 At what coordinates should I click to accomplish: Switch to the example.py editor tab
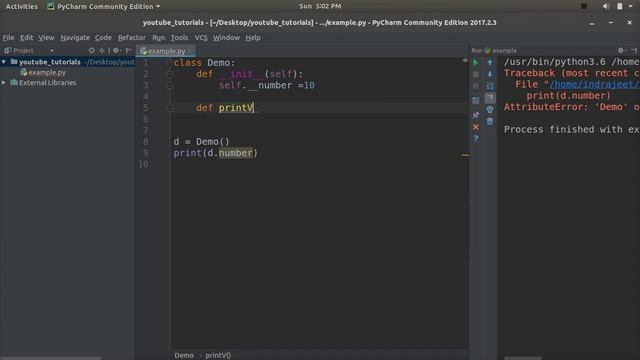(166, 51)
